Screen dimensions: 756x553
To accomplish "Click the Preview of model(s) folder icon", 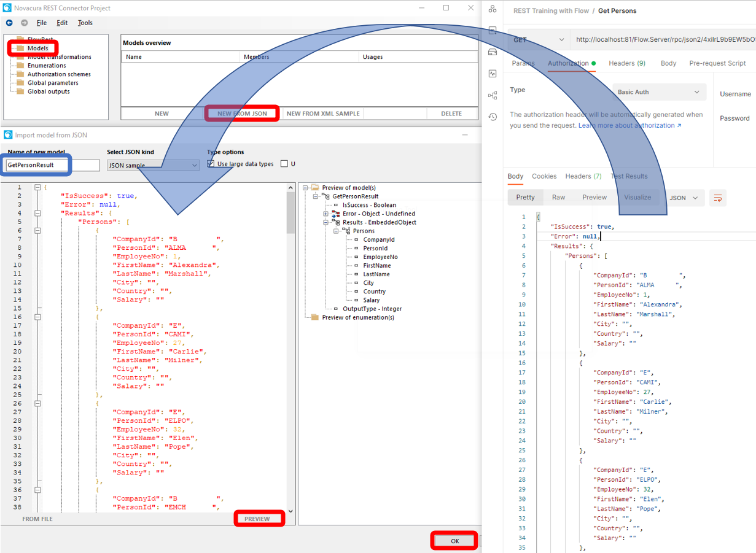I will click(315, 187).
